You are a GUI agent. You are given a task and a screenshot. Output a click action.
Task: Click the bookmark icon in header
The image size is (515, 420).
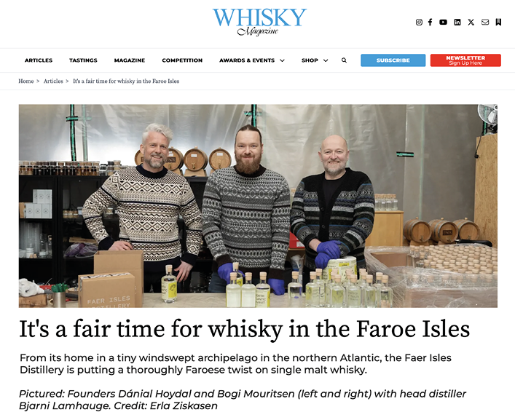coord(498,22)
